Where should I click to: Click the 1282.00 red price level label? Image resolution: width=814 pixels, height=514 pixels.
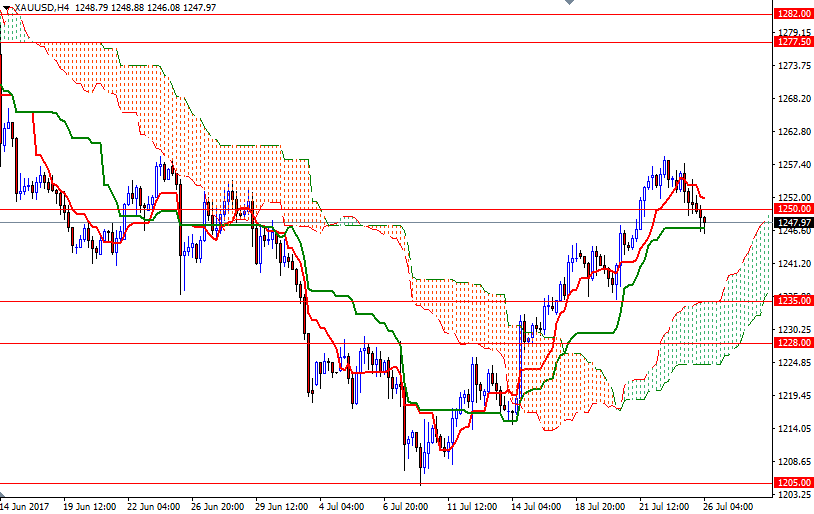pos(793,14)
